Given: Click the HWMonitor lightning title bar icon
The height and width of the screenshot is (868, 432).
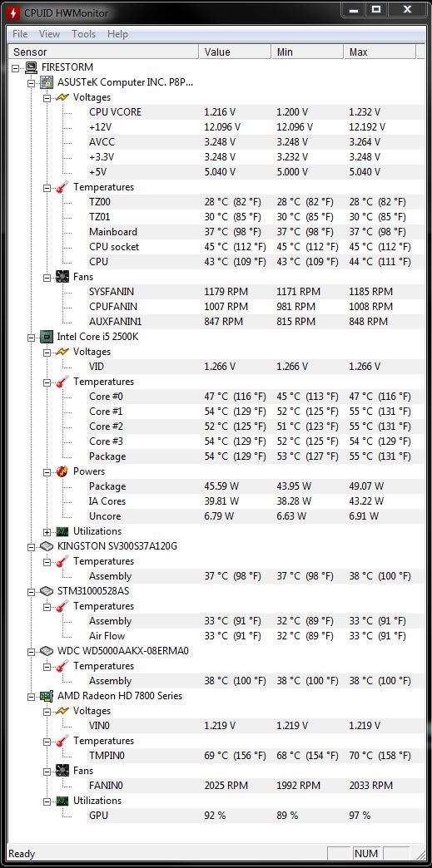Looking at the screenshot, I should point(13,11).
